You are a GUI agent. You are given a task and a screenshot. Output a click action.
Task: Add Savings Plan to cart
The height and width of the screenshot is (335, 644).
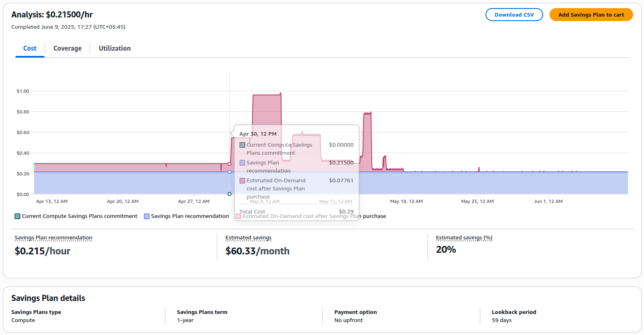click(591, 15)
